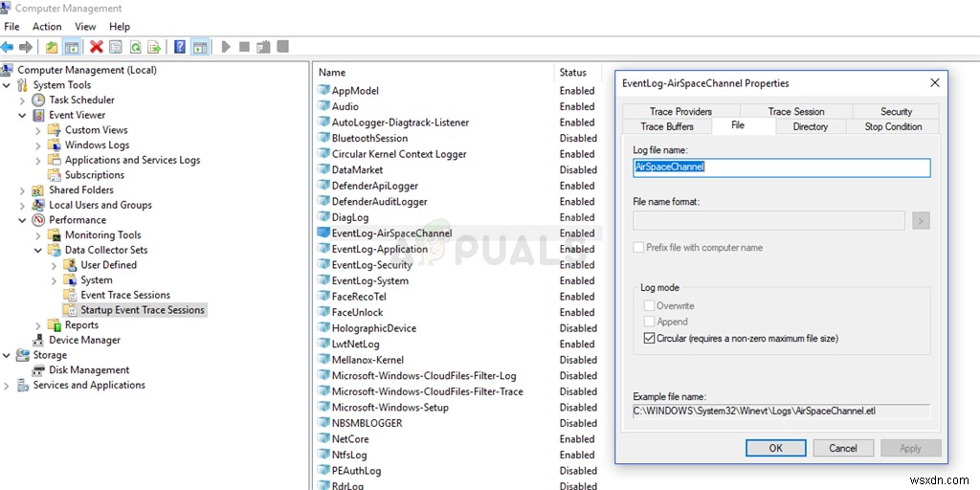Expand the Custom Views node
Screen dimensions: 980x490
(x=38, y=130)
